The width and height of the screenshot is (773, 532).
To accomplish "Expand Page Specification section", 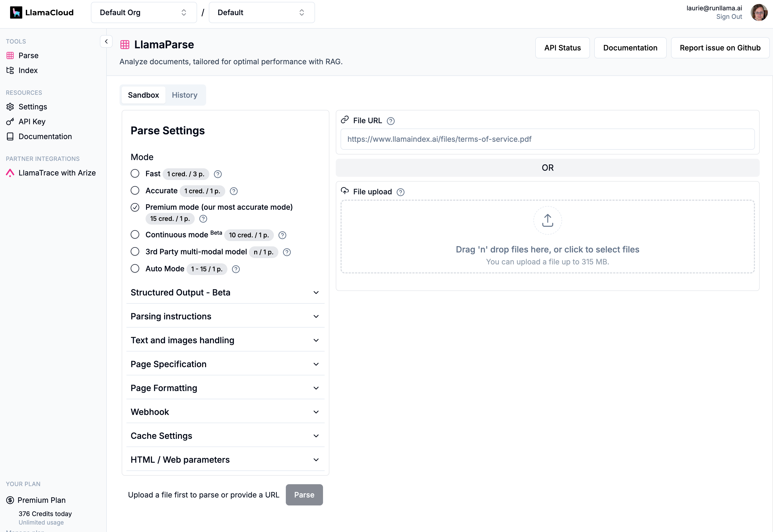I will 225,364.
